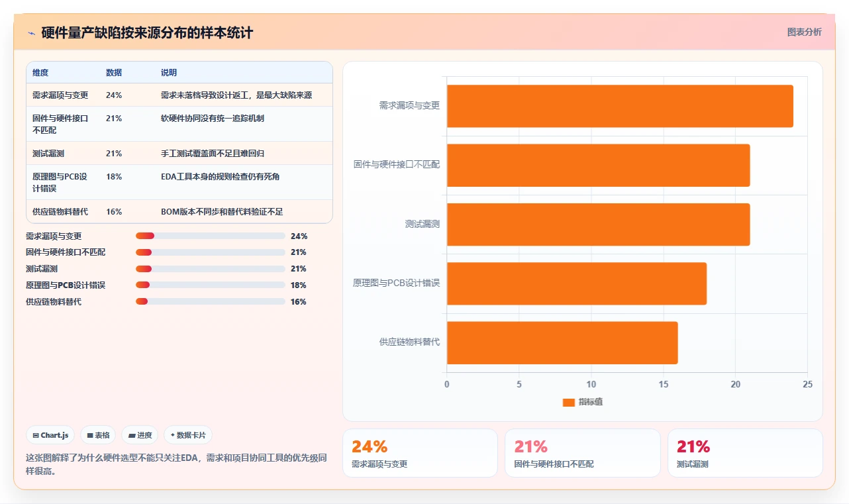Click chart y-axis label 供应链物料替代
The width and height of the screenshot is (849, 504).
point(409,342)
